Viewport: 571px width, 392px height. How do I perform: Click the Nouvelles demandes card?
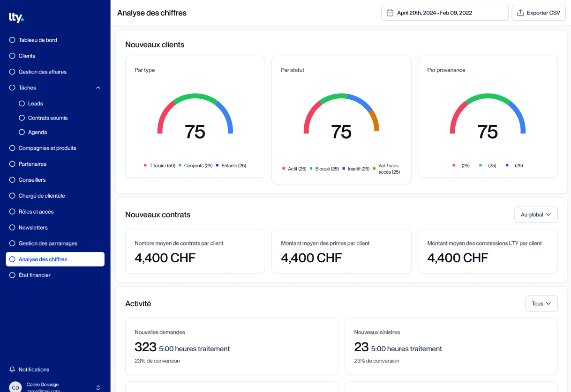pyautogui.click(x=232, y=347)
